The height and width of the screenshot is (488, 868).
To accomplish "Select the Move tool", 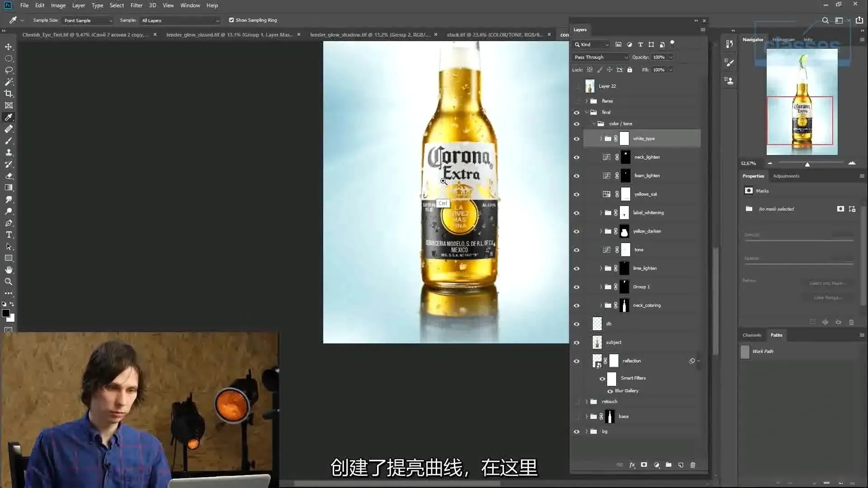I will pos(9,47).
